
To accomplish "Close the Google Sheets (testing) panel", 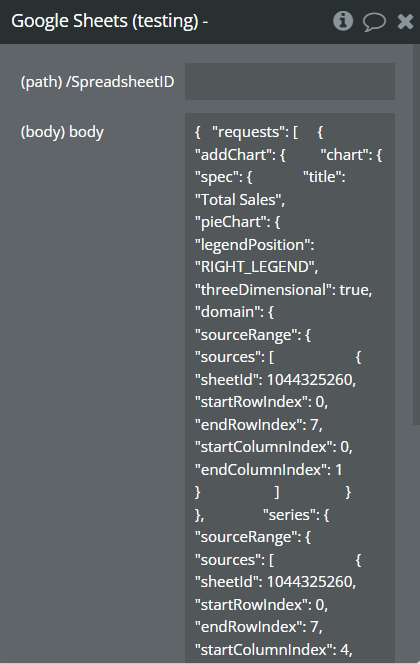I will pyautogui.click(x=405, y=21).
